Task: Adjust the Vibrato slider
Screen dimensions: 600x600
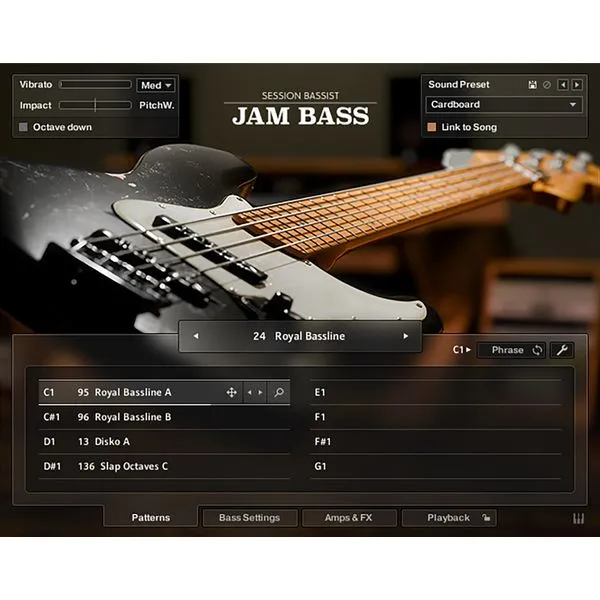Action: click(x=95, y=85)
